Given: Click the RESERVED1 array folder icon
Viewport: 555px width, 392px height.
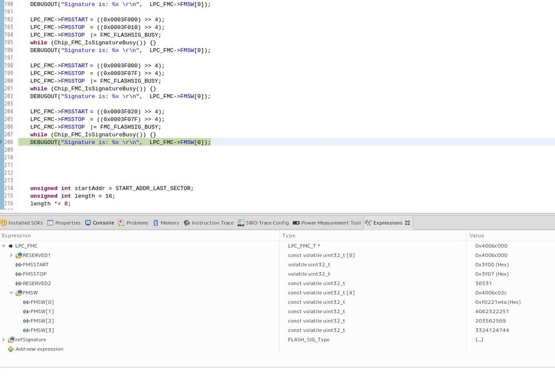Looking at the screenshot, I should coord(19,255).
